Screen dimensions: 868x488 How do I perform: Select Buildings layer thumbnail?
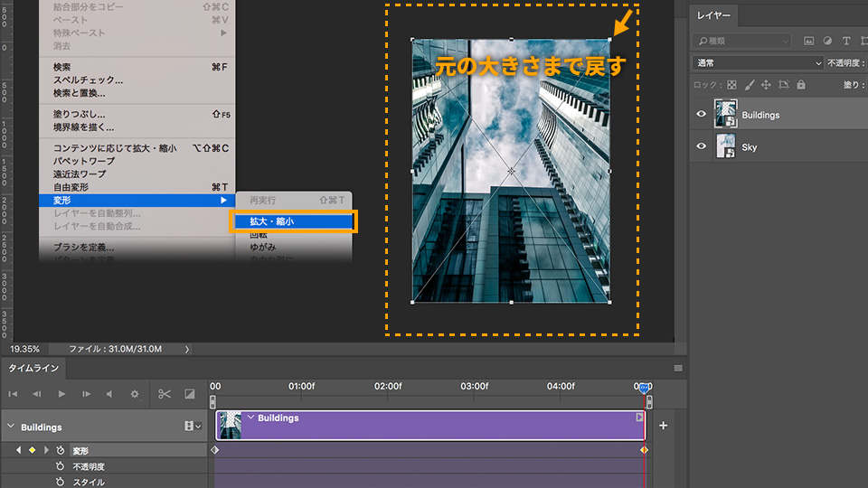[726, 114]
